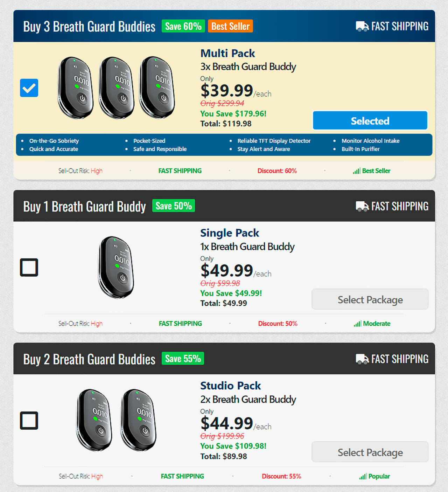Tick the Studio Pack checkbox
Viewport: 448px width, 492px height.
pyautogui.click(x=29, y=421)
